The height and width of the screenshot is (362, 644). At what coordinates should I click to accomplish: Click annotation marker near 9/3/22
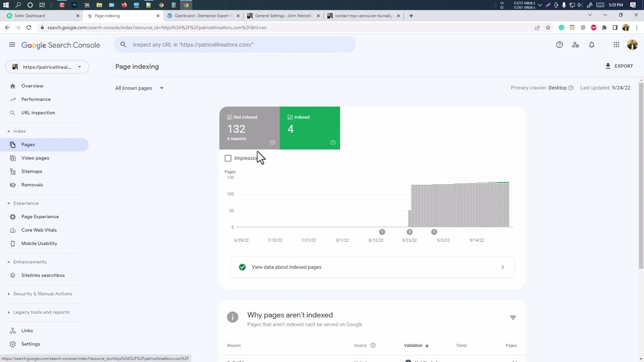(x=434, y=232)
